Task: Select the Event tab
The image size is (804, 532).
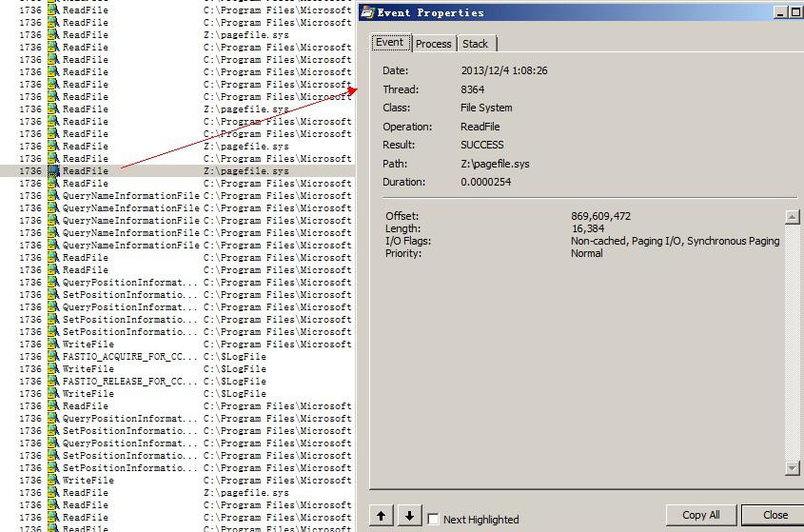Action: 390,42
